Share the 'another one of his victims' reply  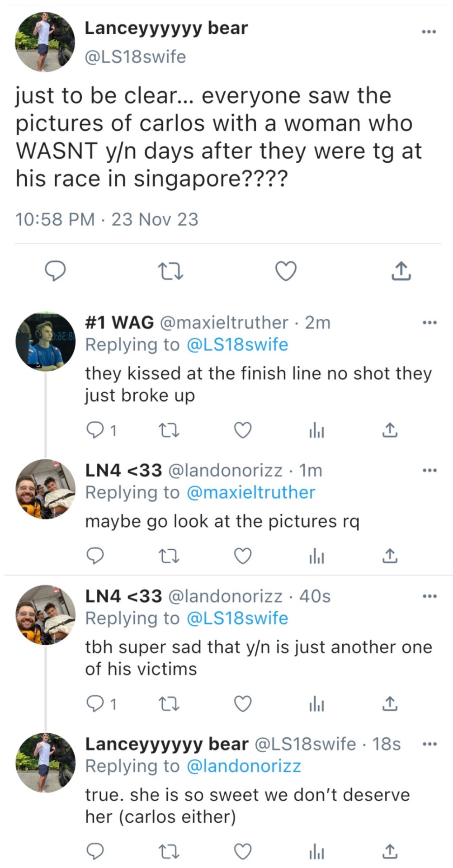click(x=390, y=704)
